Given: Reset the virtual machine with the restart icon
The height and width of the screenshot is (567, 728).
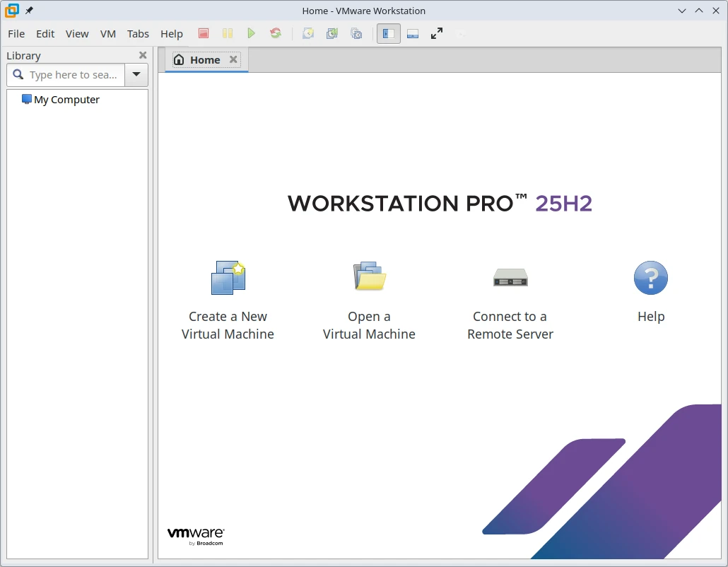Looking at the screenshot, I should tap(276, 33).
